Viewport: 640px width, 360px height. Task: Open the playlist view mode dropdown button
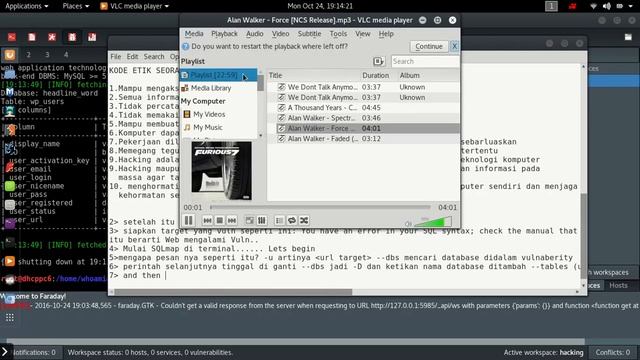[x=378, y=61]
